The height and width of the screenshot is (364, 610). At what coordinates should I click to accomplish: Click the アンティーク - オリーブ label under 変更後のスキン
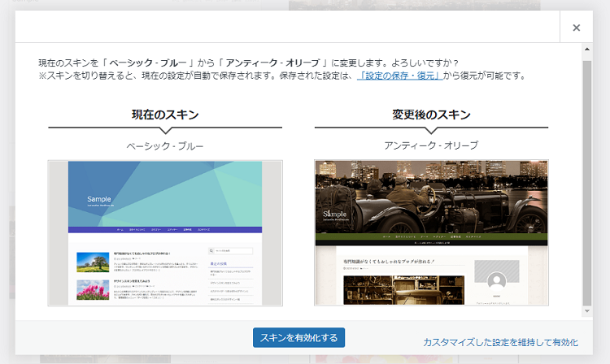(x=431, y=145)
